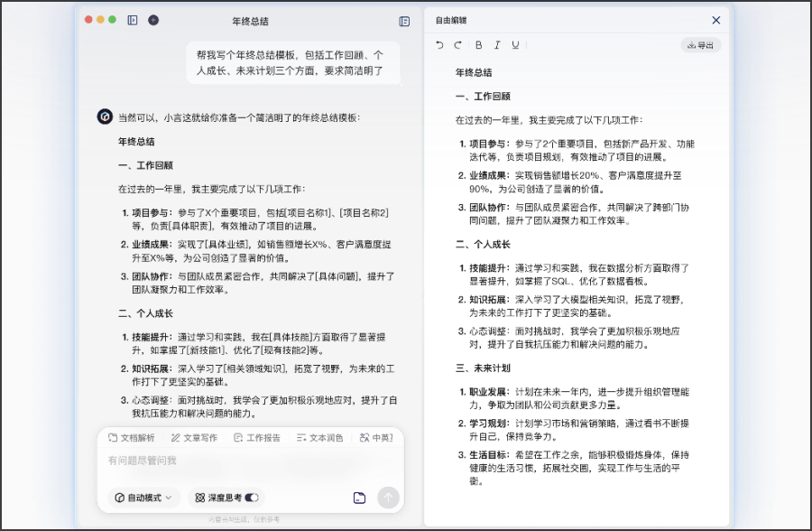The width and height of the screenshot is (812, 531).
Task: Select the 文档解析 document parsing icon
Action: (113, 438)
